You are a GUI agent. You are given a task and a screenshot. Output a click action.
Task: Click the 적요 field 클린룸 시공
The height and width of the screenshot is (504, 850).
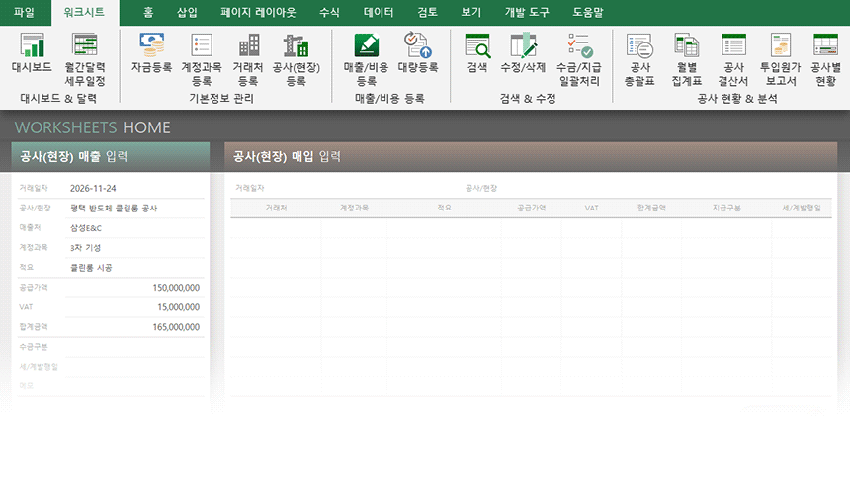[133, 268]
